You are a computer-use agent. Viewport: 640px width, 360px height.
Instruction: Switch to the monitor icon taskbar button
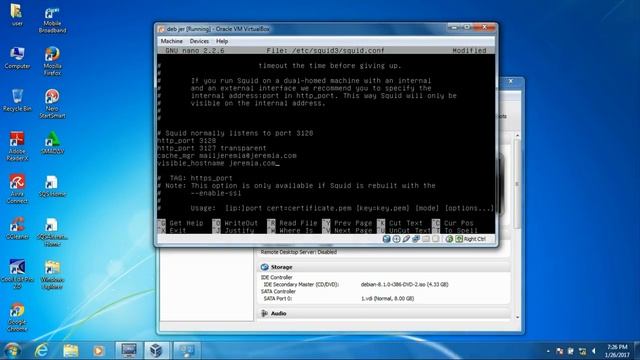[128, 350]
